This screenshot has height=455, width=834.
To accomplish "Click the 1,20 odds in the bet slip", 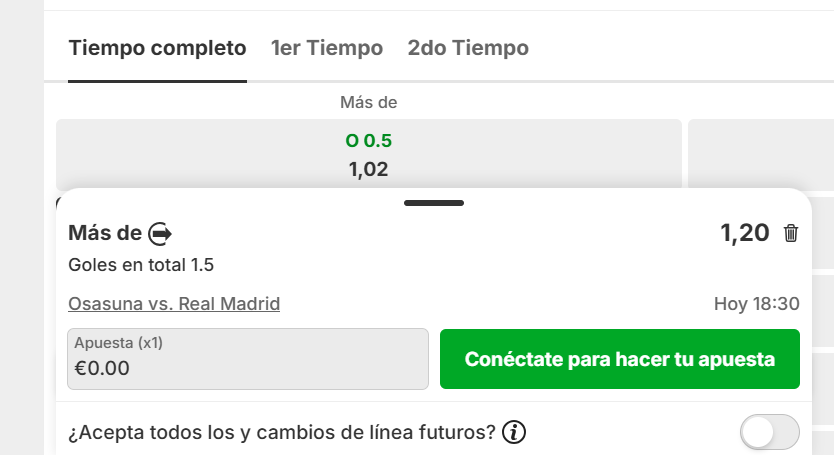I will (x=744, y=233).
